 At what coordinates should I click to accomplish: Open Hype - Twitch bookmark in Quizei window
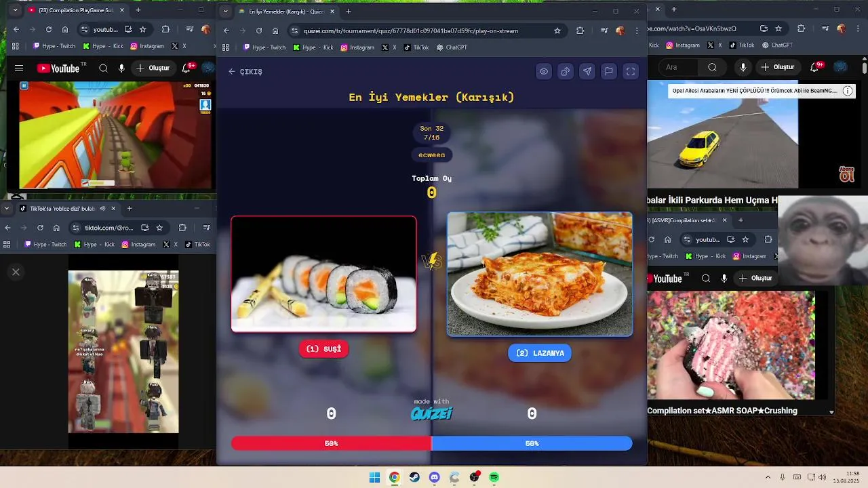click(x=264, y=47)
